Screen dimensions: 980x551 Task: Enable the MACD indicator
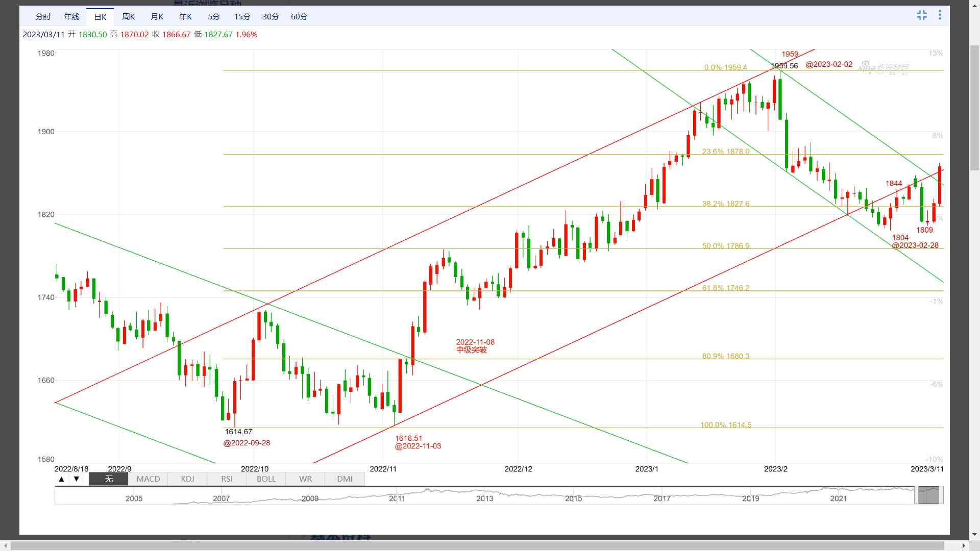(x=148, y=479)
